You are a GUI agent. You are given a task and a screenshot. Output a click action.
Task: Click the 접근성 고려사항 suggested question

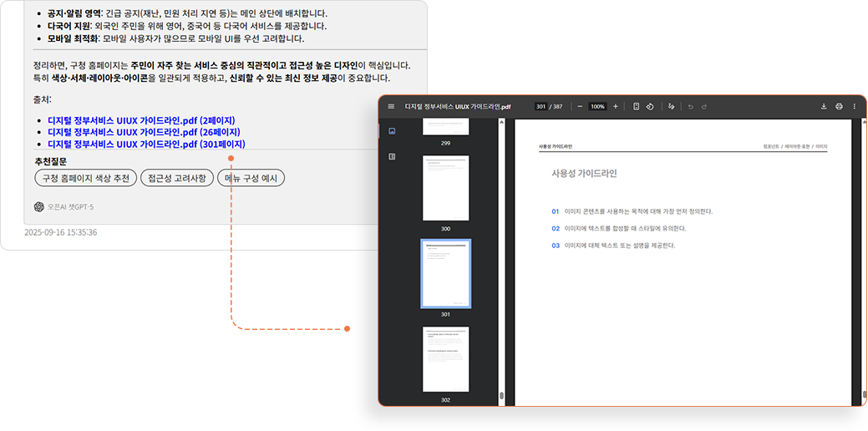(x=177, y=178)
